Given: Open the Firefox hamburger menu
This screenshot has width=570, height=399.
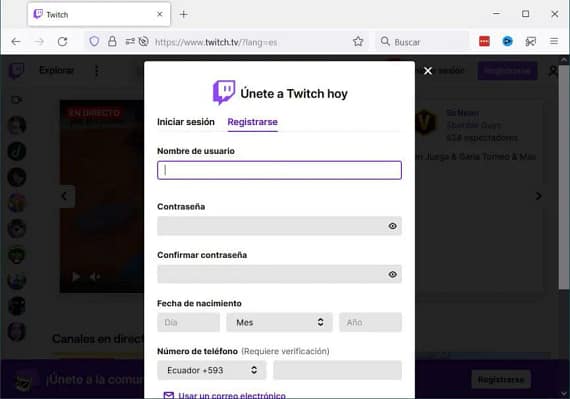Looking at the screenshot, I should [554, 41].
